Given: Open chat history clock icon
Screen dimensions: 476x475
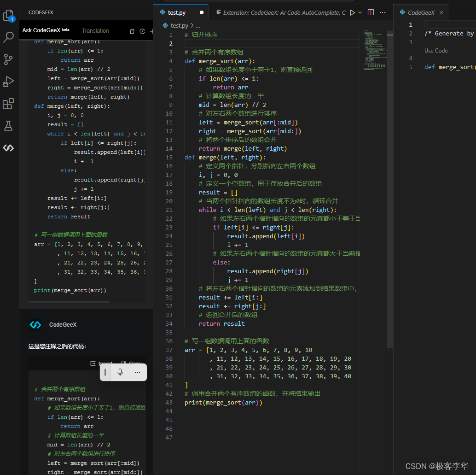Looking at the screenshot, I should [x=142, y=31].
